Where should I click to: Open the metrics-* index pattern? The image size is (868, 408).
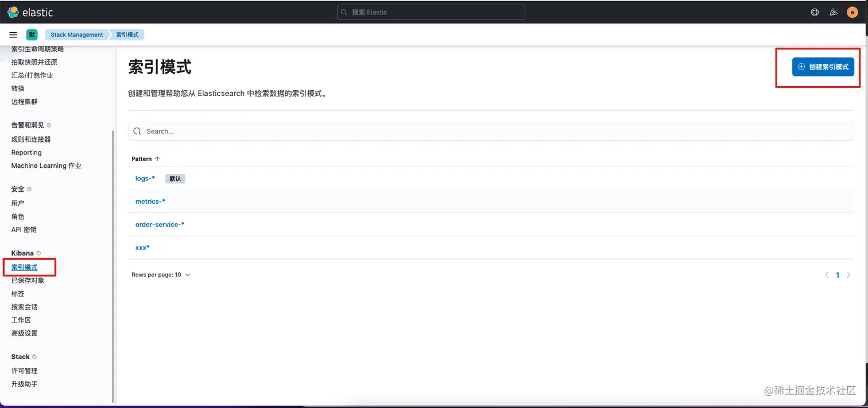150,202
